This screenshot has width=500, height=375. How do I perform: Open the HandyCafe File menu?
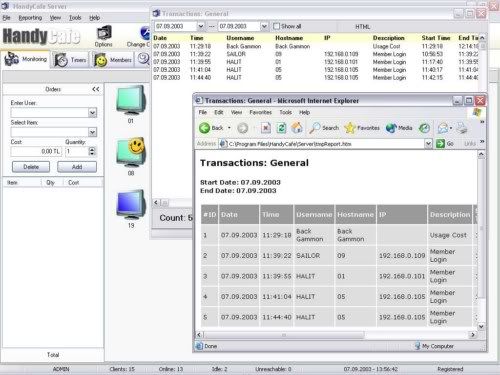point(6,18)
